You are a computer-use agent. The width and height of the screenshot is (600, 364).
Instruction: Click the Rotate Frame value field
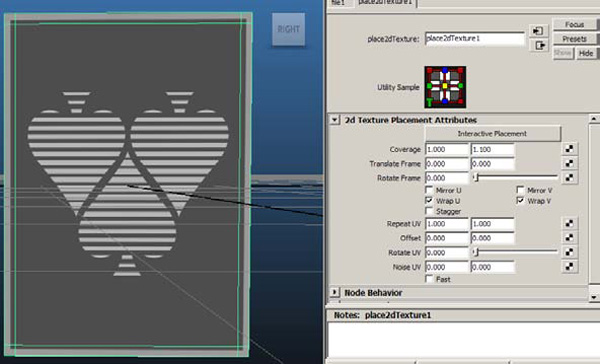coord(447,178)
